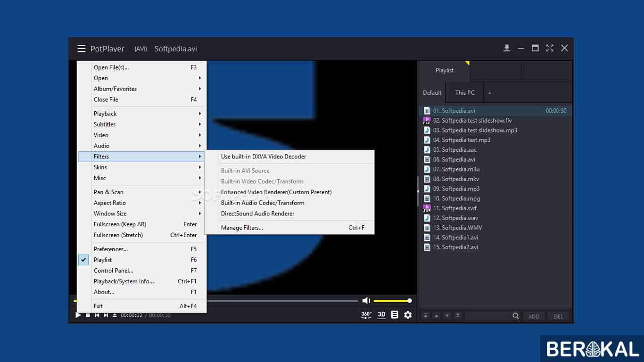Uncheck Playlist in the menu

pos(83,260)
